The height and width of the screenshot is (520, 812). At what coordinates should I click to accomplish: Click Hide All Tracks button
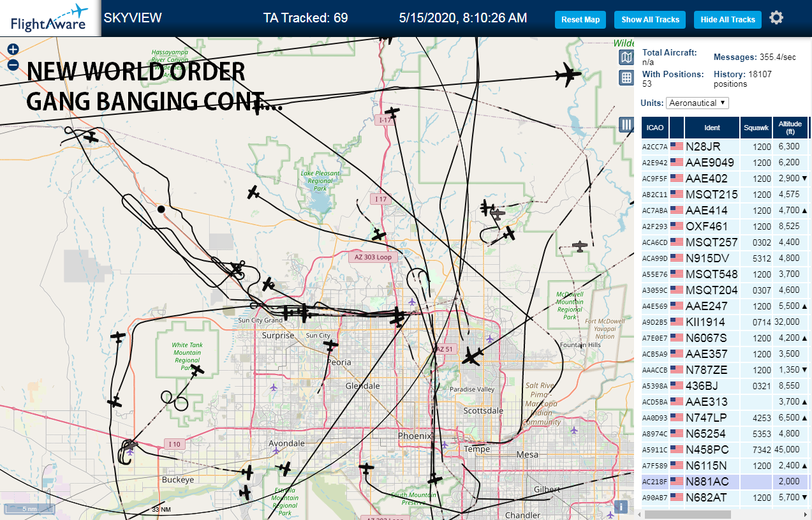[x=728, y=20]
